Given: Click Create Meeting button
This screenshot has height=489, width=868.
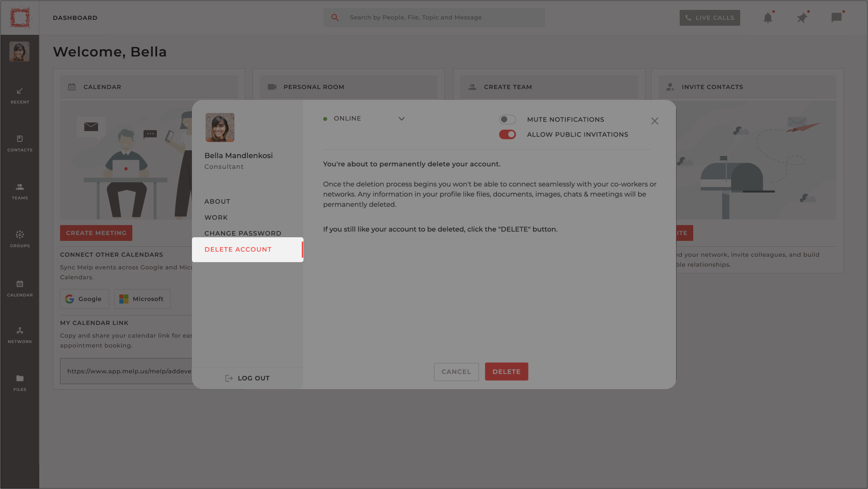Looking at the screenshot, I should 96,233.
